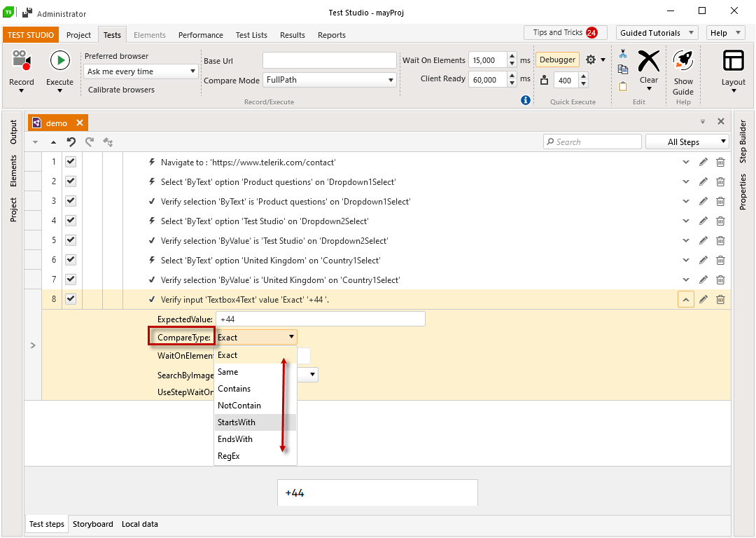756x538 pixels.
Task: Open Tips and Tricks
Action: [x=566, y=33]
